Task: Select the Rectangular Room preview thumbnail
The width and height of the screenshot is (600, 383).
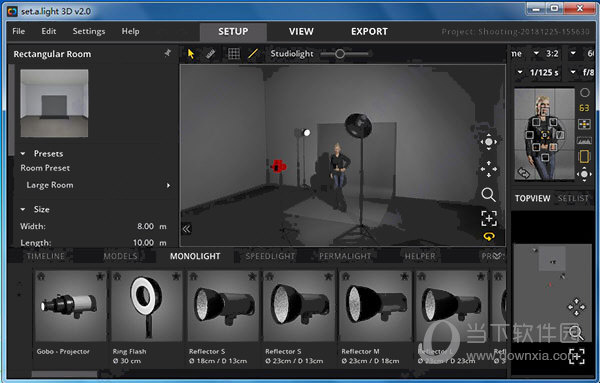Action: 54,103
